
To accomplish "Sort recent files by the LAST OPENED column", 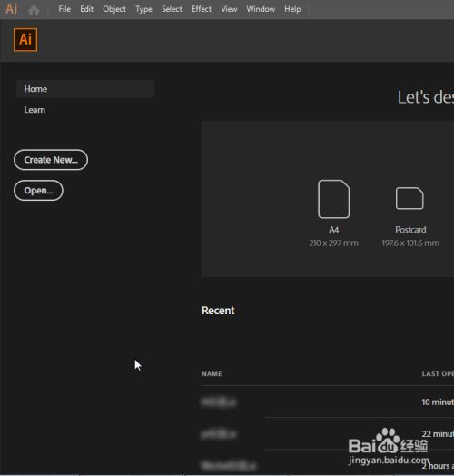I will point(438,373).
